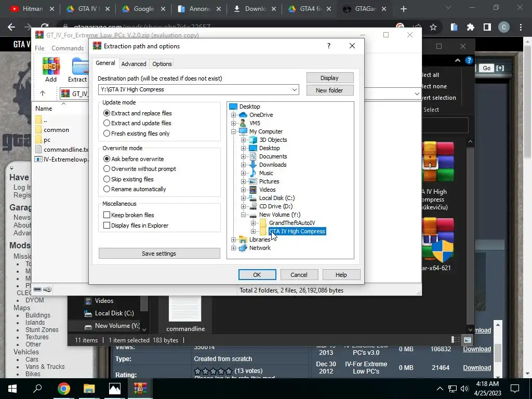Screen dimensions: 532x399
Task: Open the WinRAR Commands menu
Action: (x=68, y=48)
